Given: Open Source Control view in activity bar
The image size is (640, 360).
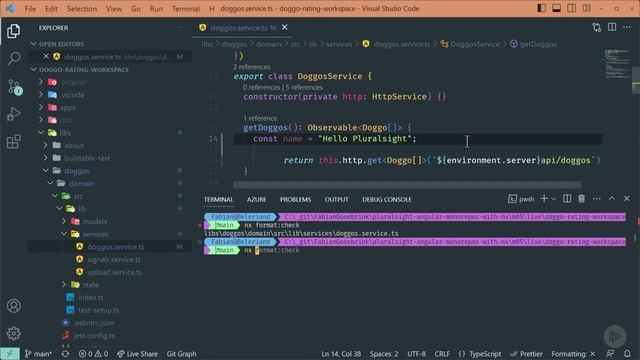Looking at the screenshot, I should pos(14,87).
